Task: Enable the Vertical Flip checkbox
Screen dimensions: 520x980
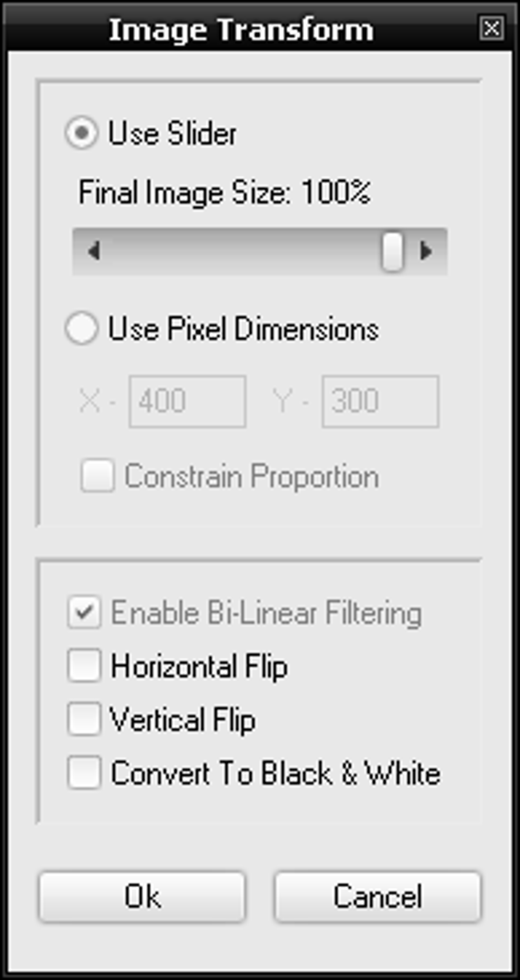Action: [84, 719]
